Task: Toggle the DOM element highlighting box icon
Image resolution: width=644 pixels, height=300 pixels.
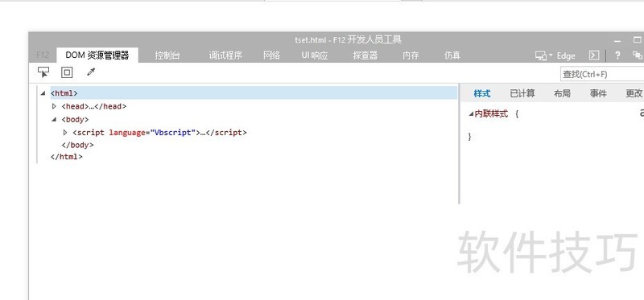Action: [67, 72]
